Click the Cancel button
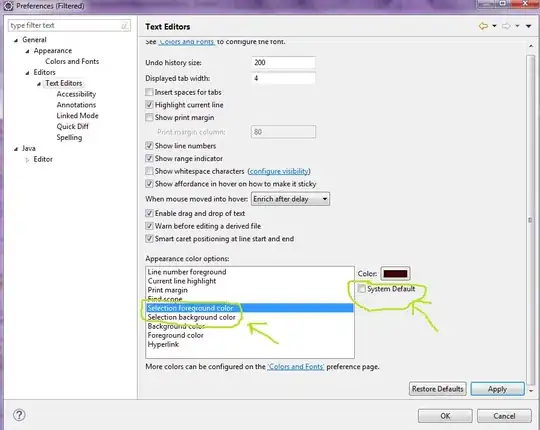540x430 pixels. pyautogui.click(x=504, y=416)
